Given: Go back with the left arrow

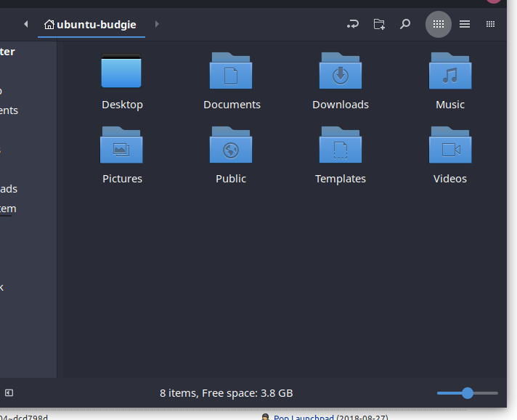Looking at the screenshot, I should (25, 24).
